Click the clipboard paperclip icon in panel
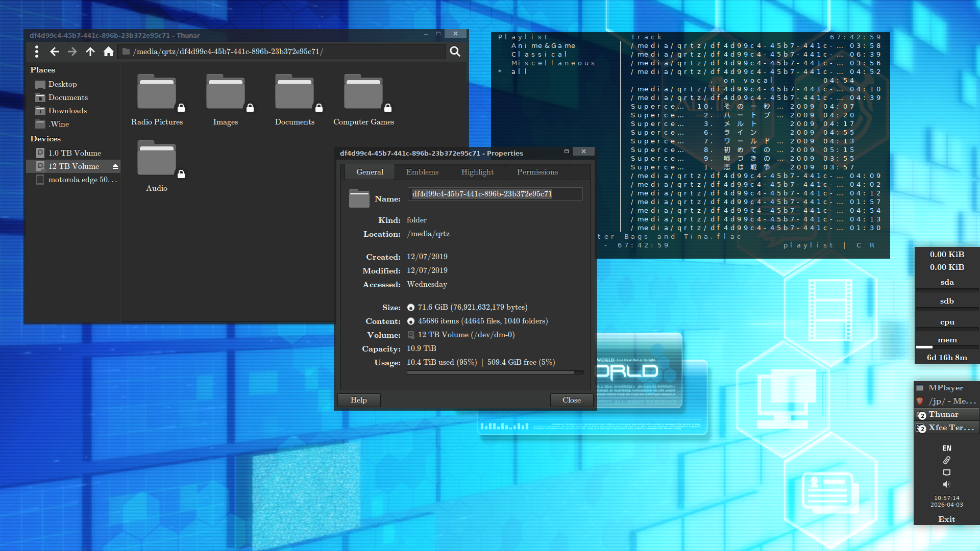The height and width of the screenshot is (551, 980). pyautogui.click(x=946, y=460)
